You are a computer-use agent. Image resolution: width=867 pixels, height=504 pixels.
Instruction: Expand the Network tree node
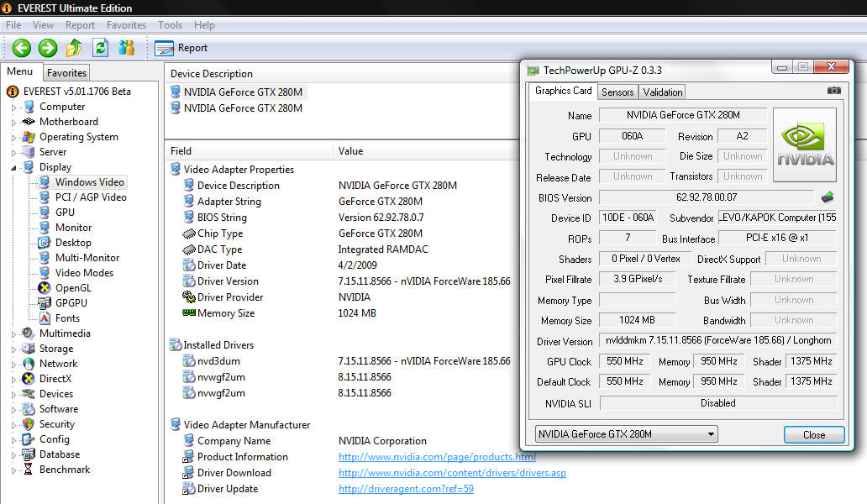click(x=13, y=365)
